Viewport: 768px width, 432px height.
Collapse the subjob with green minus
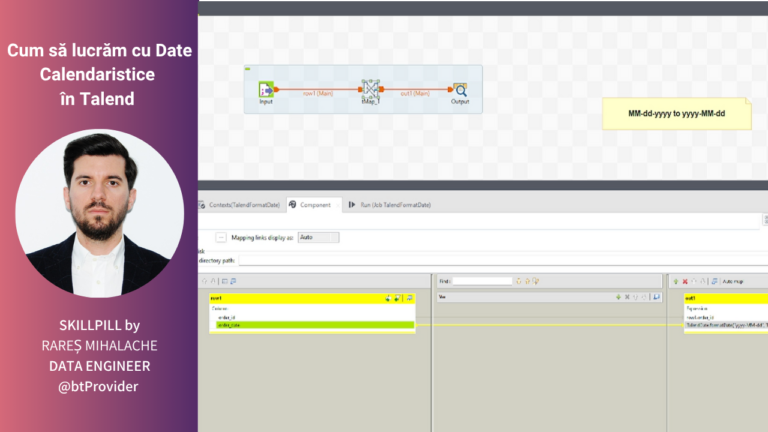click(x=248, y=69)
